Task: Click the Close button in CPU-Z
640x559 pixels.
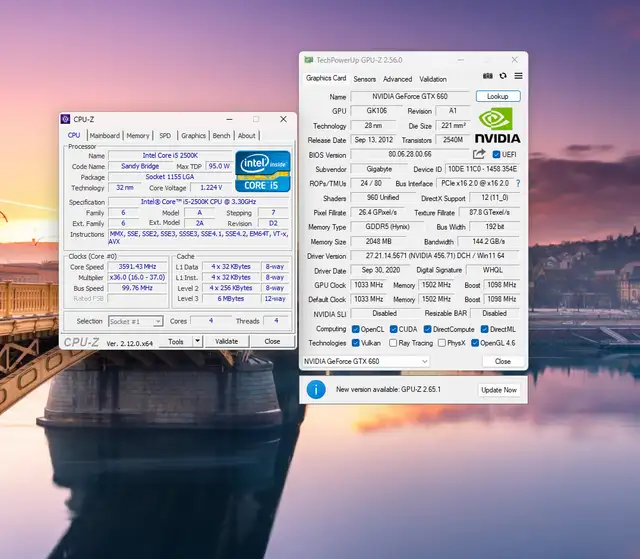Action: coord(272,341)
